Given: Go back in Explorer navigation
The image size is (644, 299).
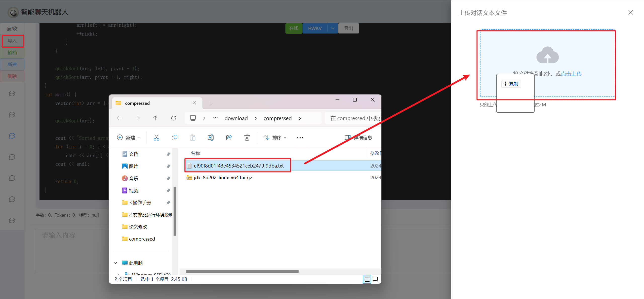Looking at the screenshot, I should 119,118.
